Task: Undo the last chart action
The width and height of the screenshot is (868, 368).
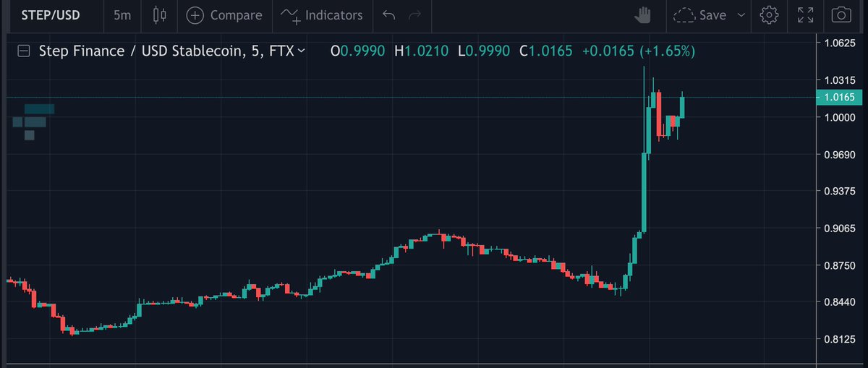Action: coord(389,14)
